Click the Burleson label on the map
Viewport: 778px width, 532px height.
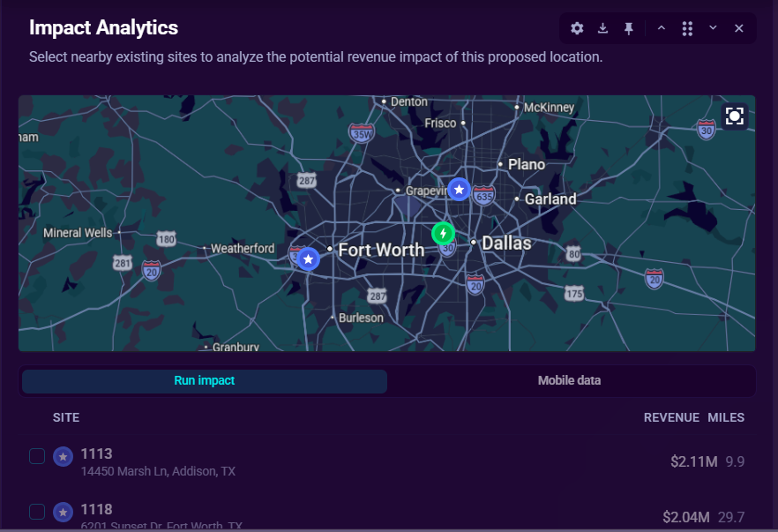[361, 318]
